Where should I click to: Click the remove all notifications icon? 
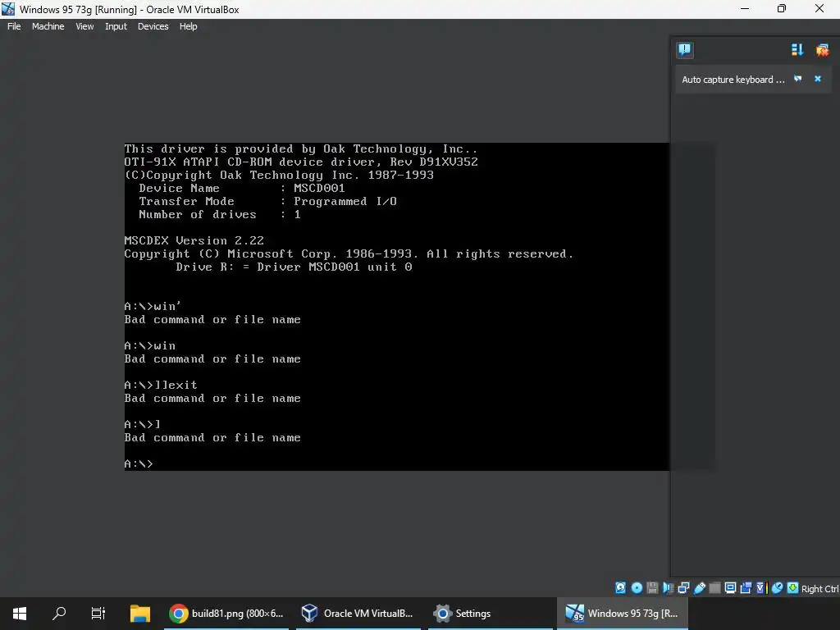[822, 50]
